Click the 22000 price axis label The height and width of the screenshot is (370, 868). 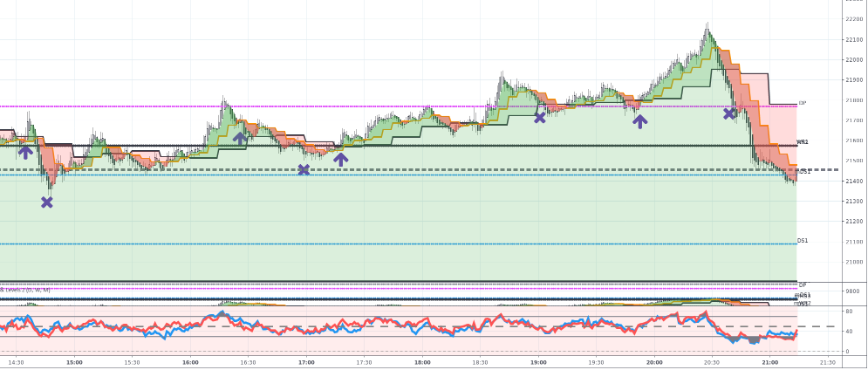click(855, 60)
